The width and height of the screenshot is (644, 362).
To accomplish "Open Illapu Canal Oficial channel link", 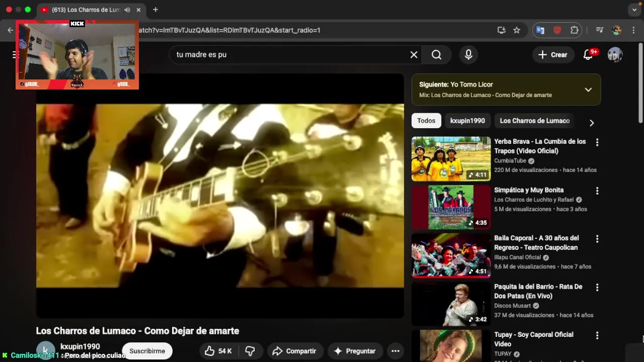I will [517, 257].
